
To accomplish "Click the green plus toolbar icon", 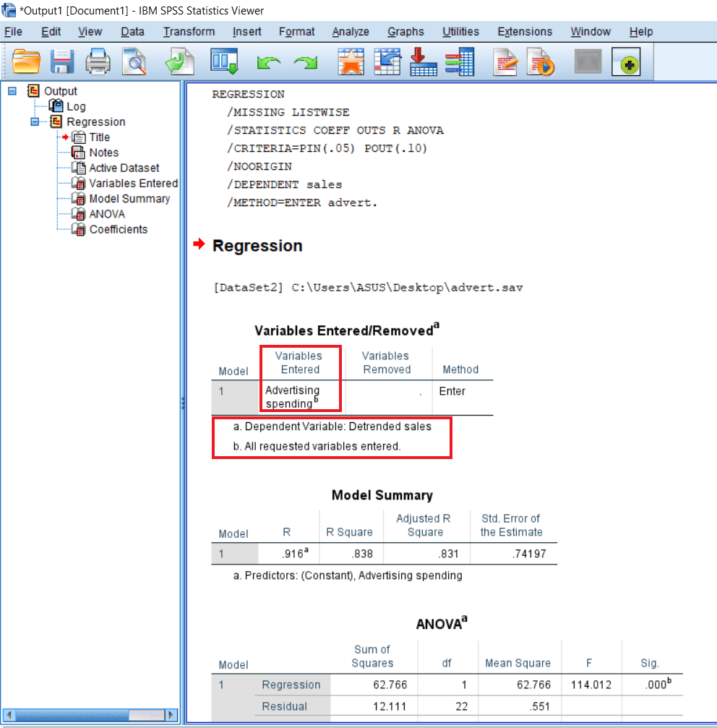I will click(x=626, y=61).
